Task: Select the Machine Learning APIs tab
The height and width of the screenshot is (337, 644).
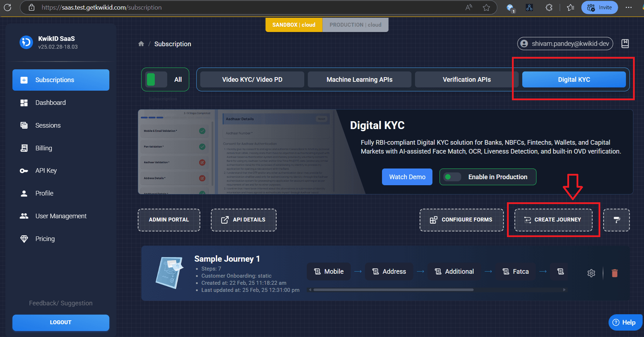Action: (x=359, y=80)
